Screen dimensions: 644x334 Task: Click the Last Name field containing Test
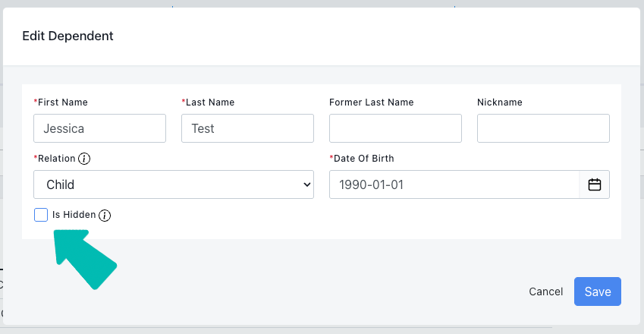click(x=247, y=128)
